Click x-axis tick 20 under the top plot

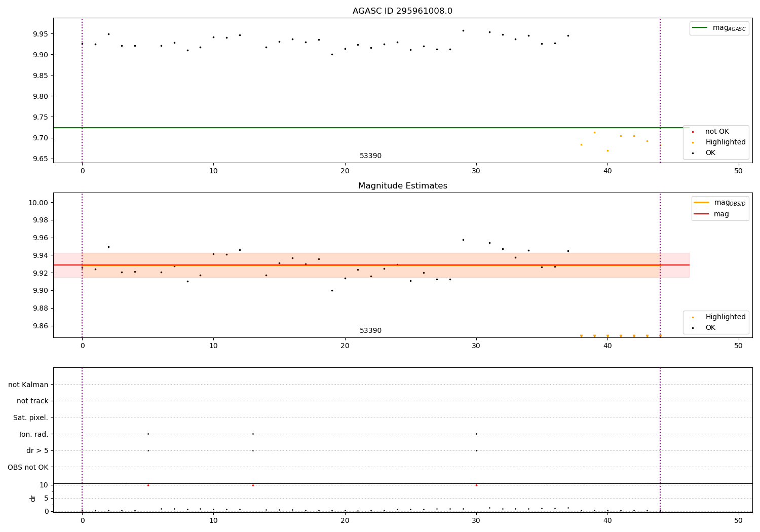click(345, 171)
